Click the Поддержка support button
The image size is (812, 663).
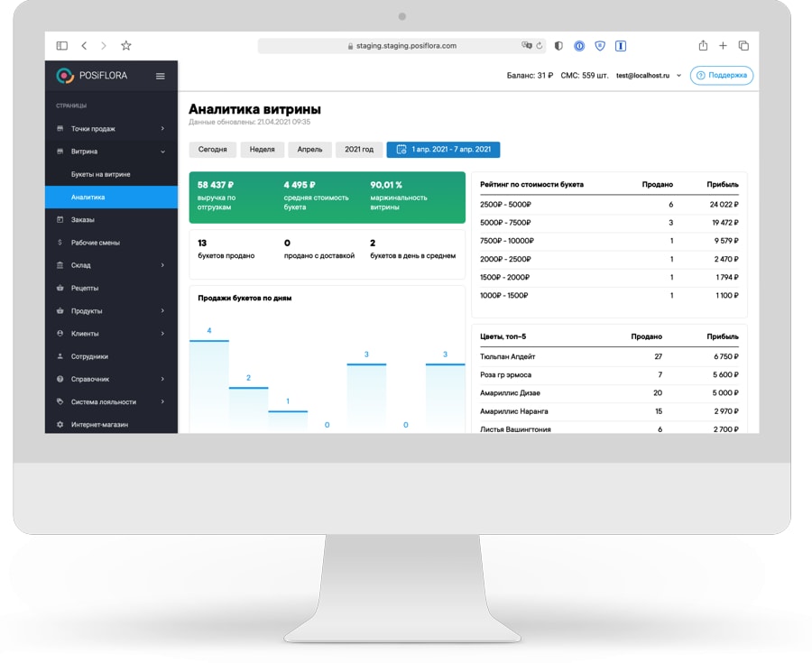click(722, 76)
